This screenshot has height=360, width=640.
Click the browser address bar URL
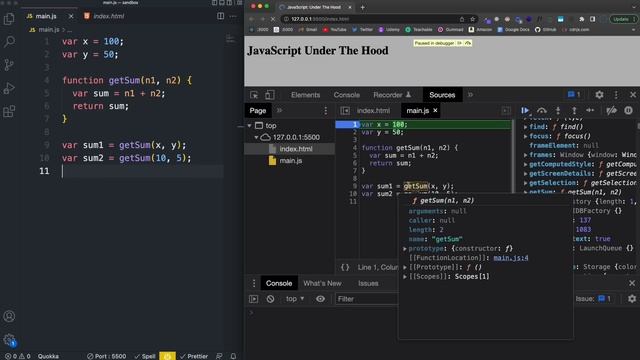click(x=320, y=19)
